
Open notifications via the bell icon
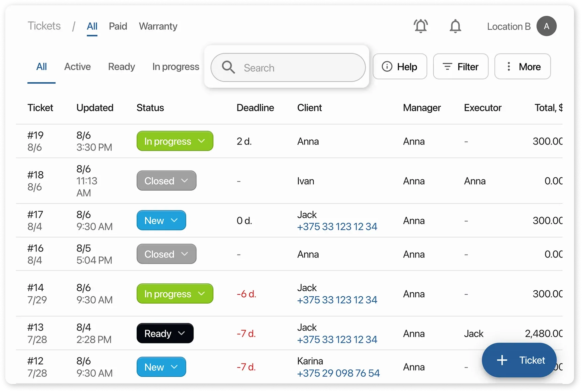pos(455,26)
